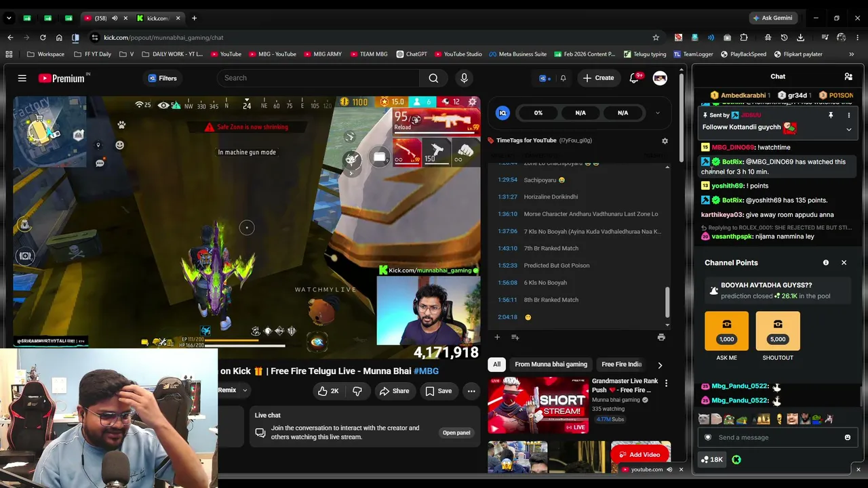This screenshot has height=488, width=868.
Task: Print the timetags list
Action: click(x=661, y=337)
